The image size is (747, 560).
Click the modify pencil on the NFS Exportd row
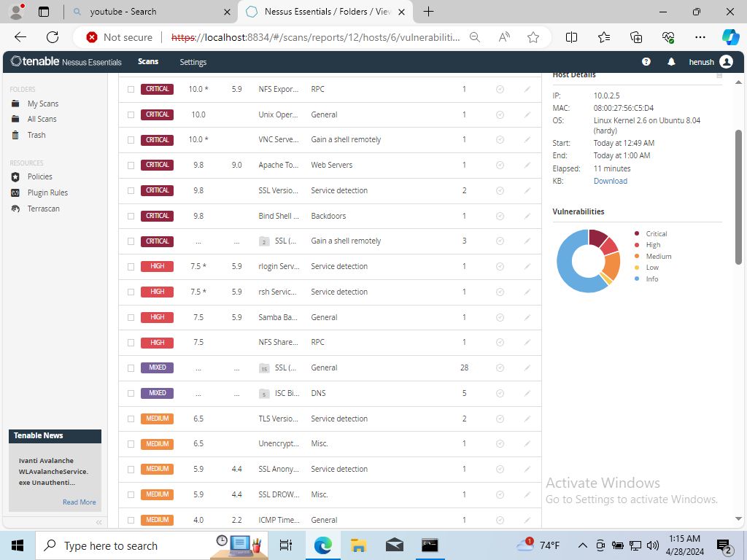527,89
